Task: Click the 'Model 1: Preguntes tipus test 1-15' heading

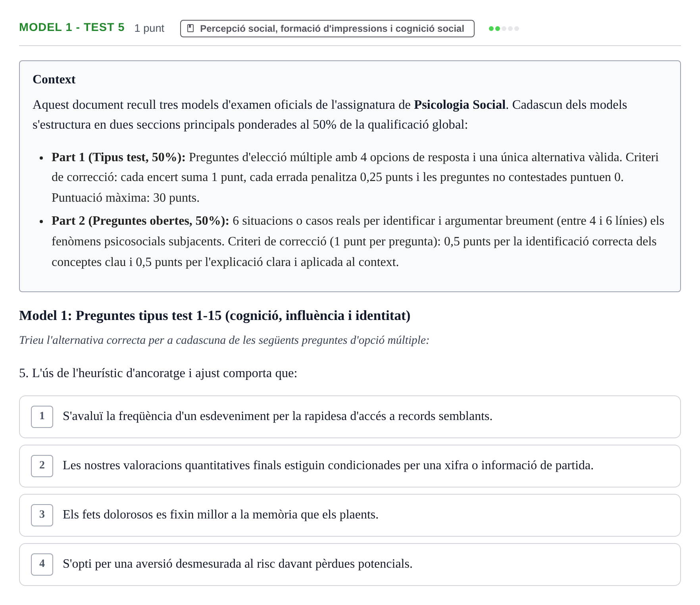Action: point(215,316)
